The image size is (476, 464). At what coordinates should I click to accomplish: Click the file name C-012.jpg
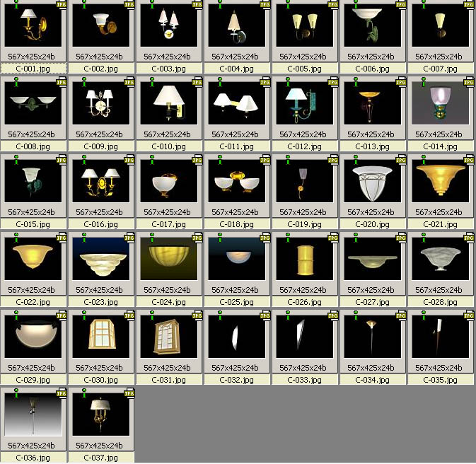[x=304, y=146]
